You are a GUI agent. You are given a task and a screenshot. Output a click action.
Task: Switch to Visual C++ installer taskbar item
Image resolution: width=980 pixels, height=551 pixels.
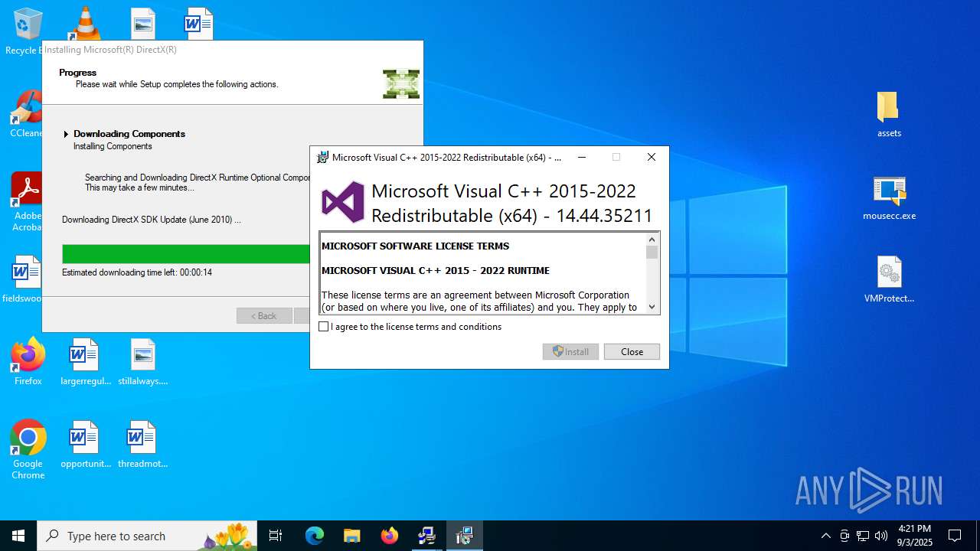(x=465, y=536)
